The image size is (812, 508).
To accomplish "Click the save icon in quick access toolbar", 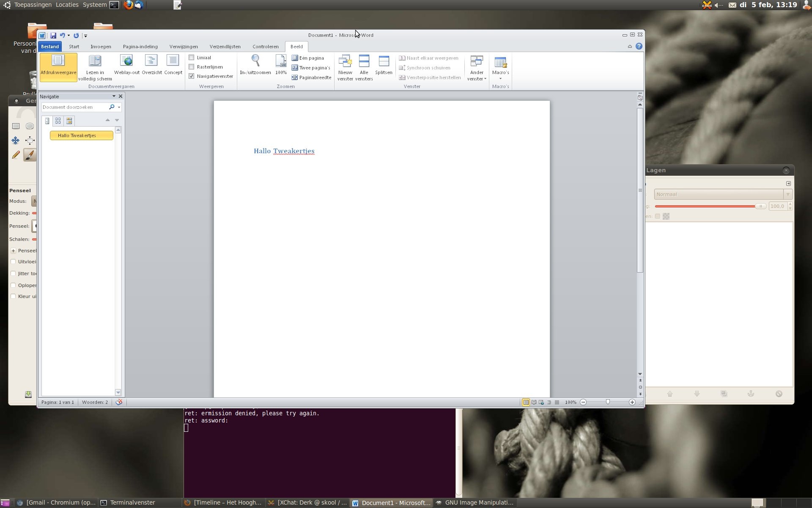I will tap(53, 36).
